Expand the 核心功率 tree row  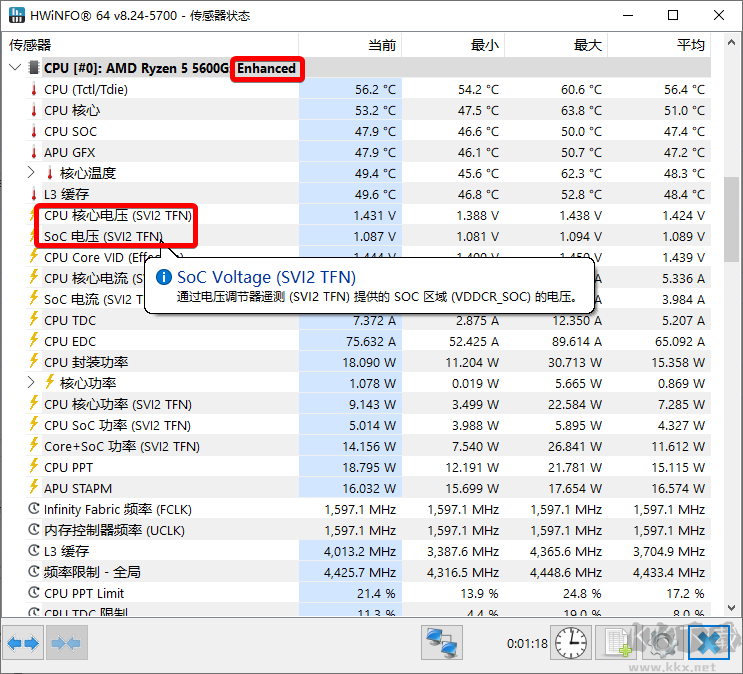pos(32,383)
